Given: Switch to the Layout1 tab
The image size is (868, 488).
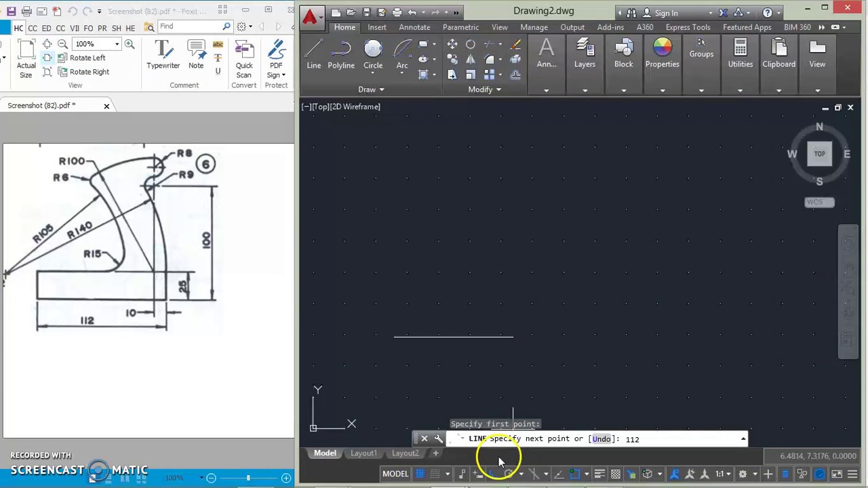Looking at the screenshot, I should click(363, 453).
